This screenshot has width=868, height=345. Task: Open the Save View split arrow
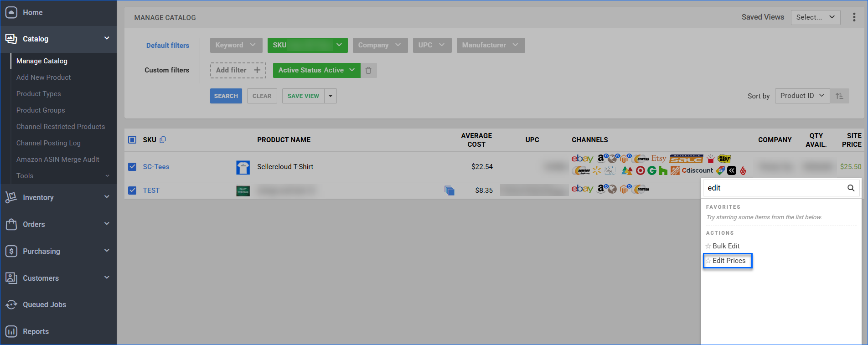pyautogui.click(x=331, y=96)
